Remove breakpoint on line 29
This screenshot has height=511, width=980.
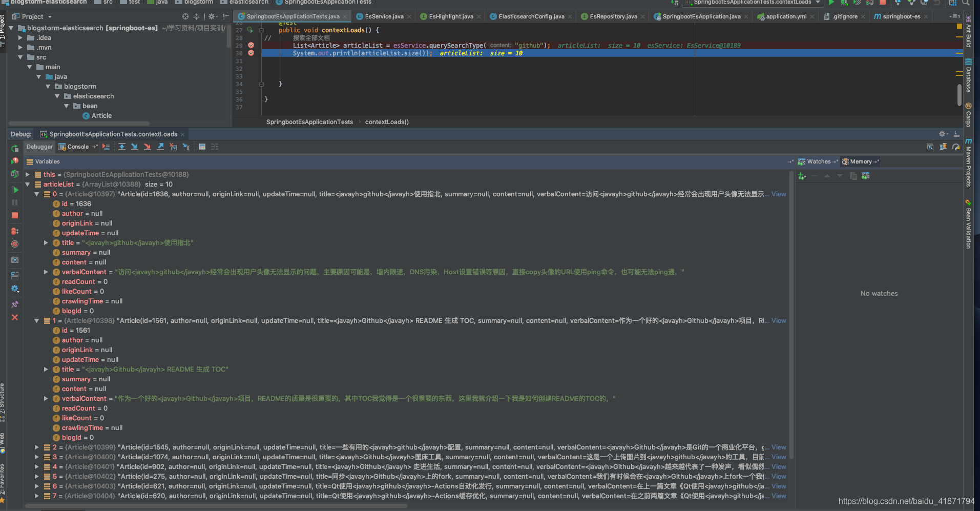point(251,45)
